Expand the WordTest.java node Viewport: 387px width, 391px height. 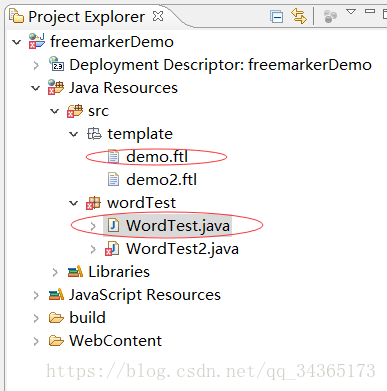[x=93, y=226]
